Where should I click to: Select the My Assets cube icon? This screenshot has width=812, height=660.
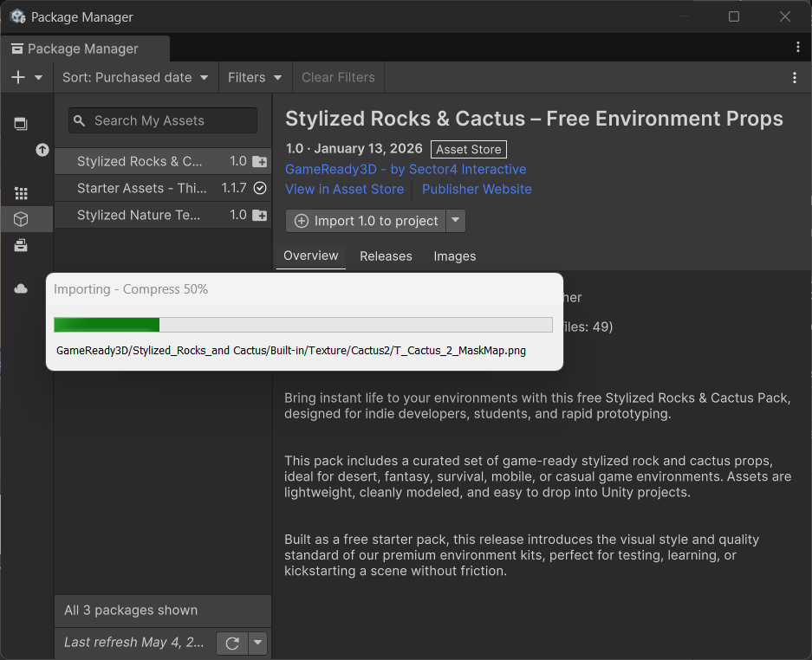click(x=21, y=219)
